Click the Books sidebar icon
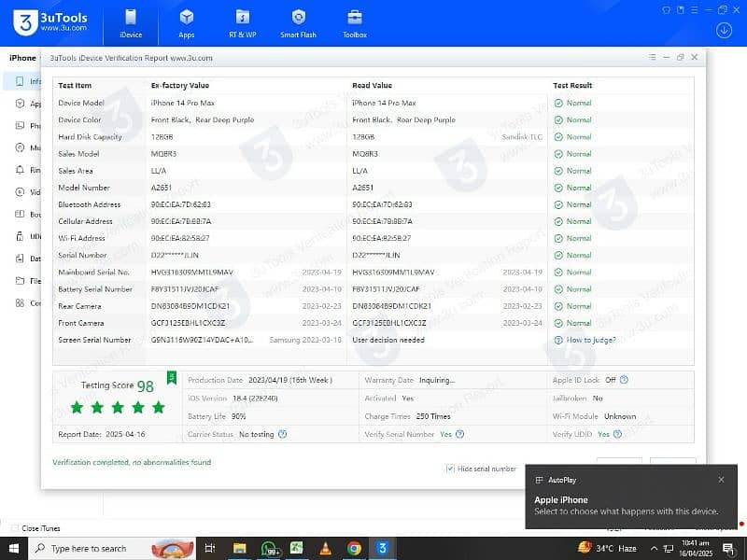 20,214
